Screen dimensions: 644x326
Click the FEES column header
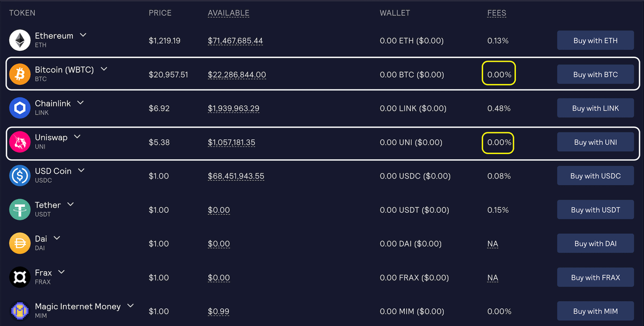tap(496, 13)
